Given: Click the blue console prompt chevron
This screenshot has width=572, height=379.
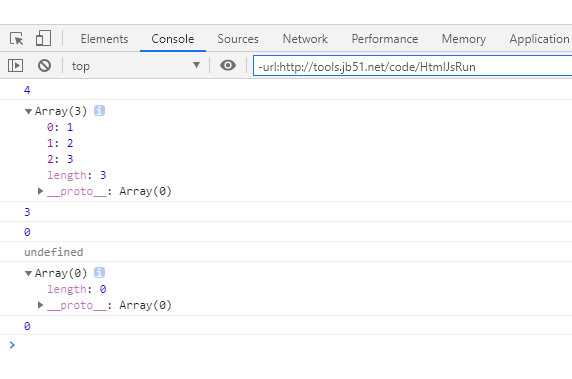Looking at the screenshot, I should click(x=12, y=345).
